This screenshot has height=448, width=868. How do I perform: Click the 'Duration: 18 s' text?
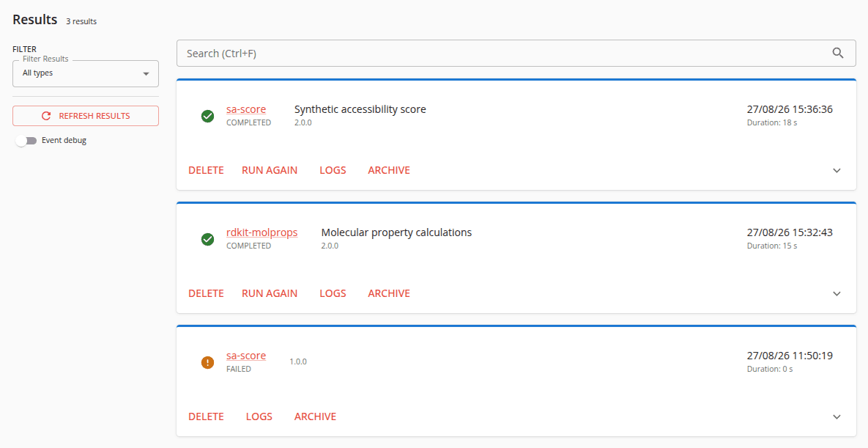click(772, 122)
